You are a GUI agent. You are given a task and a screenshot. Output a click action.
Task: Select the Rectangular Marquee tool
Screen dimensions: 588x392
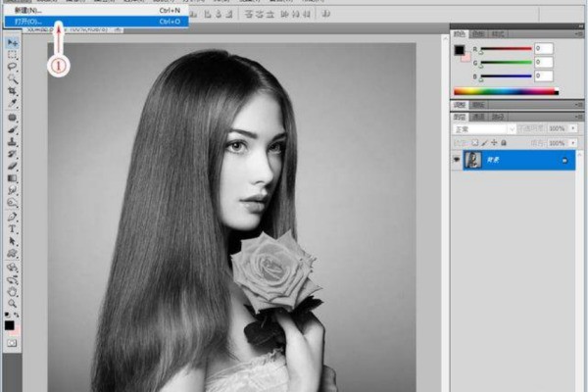click(13, 55)
